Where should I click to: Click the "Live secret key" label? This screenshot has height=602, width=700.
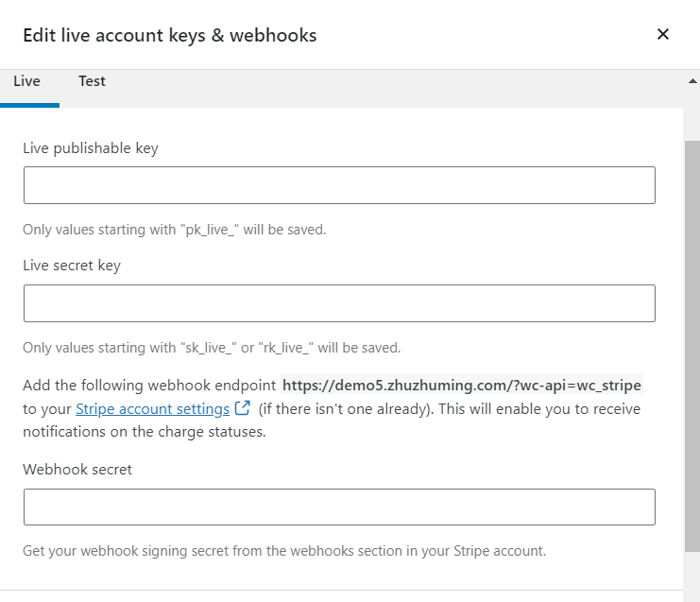[x=72, y=266]
